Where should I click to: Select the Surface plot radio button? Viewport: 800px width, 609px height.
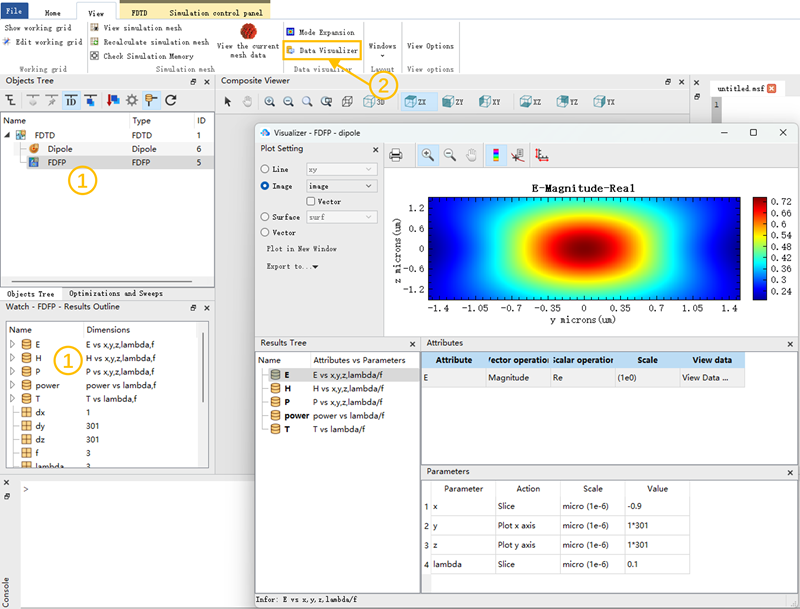(x=265, y=217)
